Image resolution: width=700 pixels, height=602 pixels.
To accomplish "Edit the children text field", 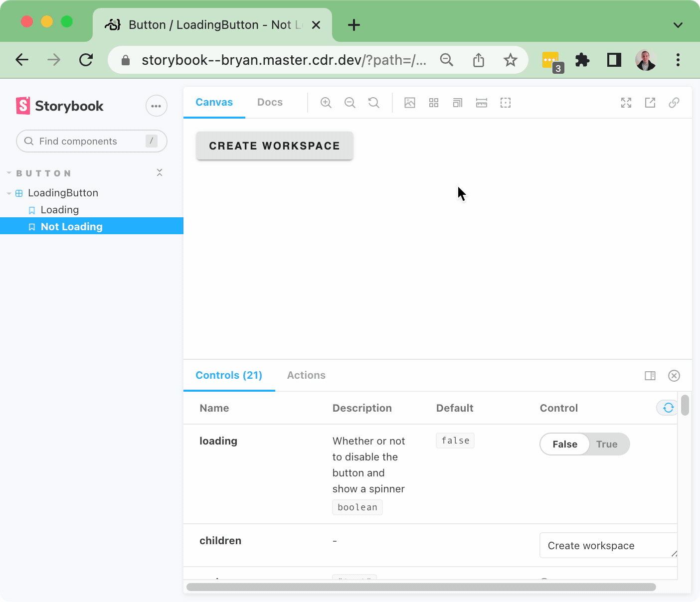I will pyautogui.click(x=608, y=545).
